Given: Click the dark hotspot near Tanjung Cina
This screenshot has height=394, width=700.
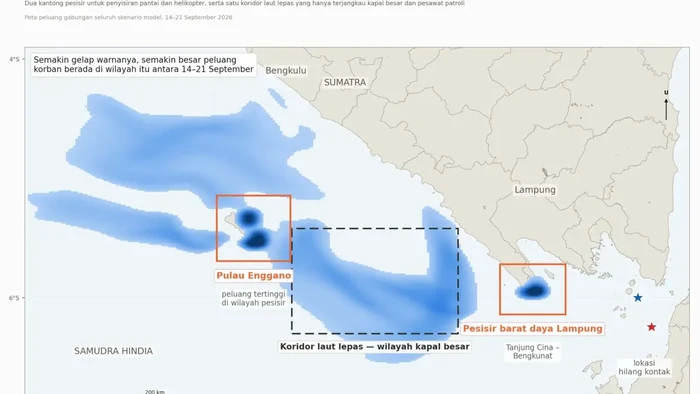Looking at the screenshot, I should [534, 291].
